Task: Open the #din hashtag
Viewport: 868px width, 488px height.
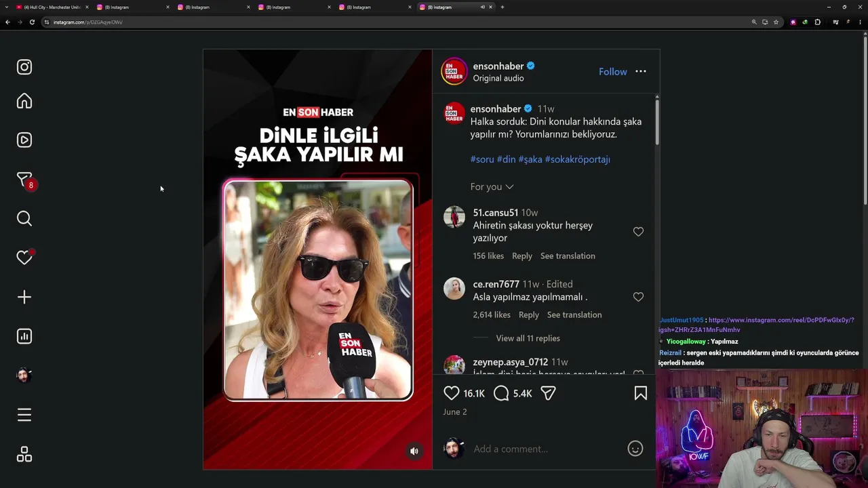Action: click(506, 159)
